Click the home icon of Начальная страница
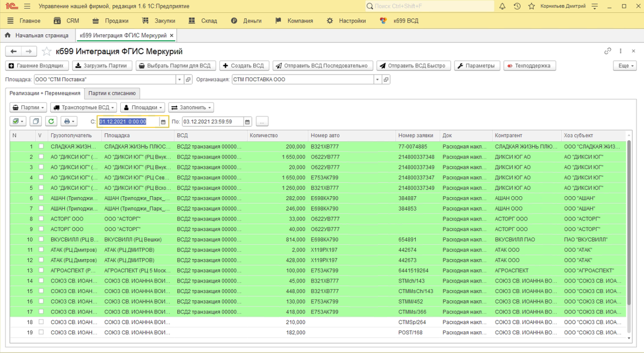 pos(8,35)
